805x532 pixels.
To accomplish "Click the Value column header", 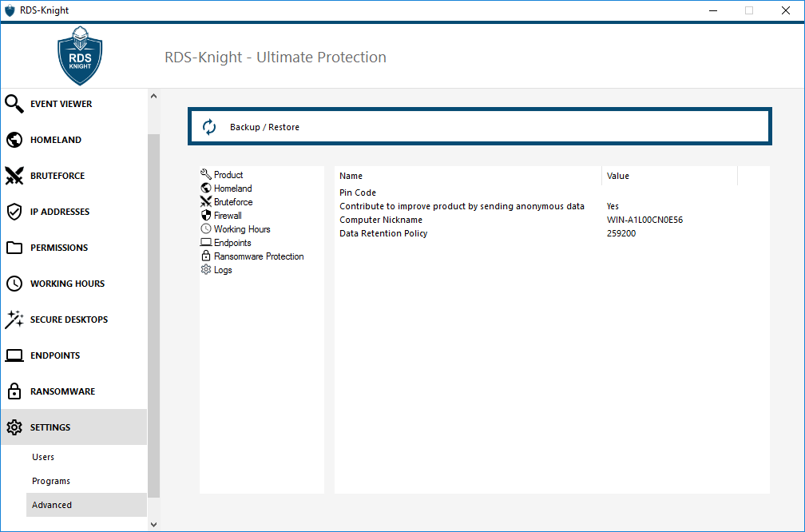I will [669, 176].
